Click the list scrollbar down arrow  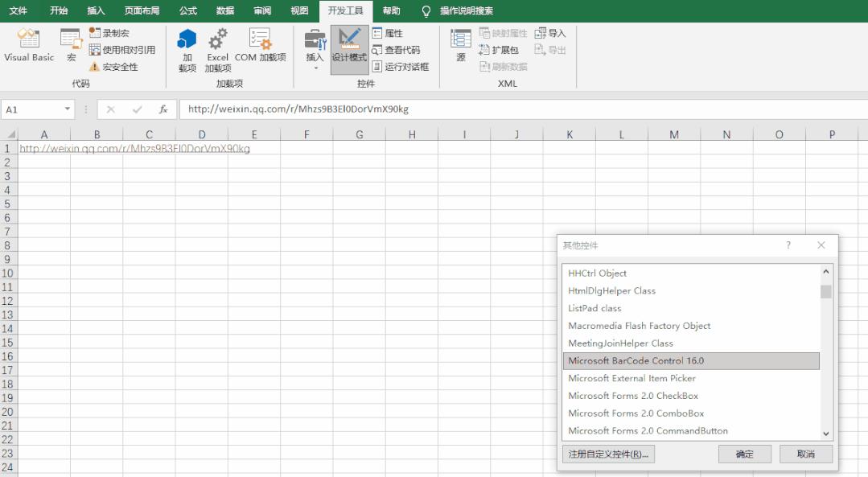click(826, 434)
